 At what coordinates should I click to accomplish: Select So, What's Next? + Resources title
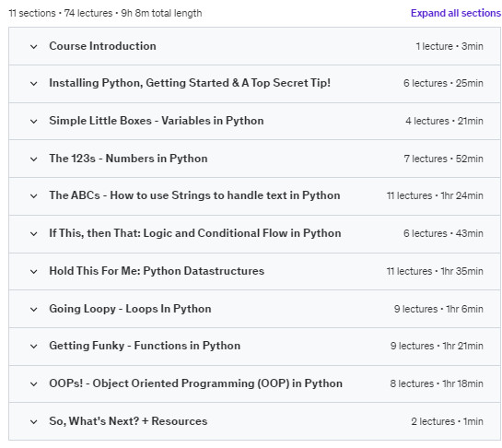click(128, 421)
